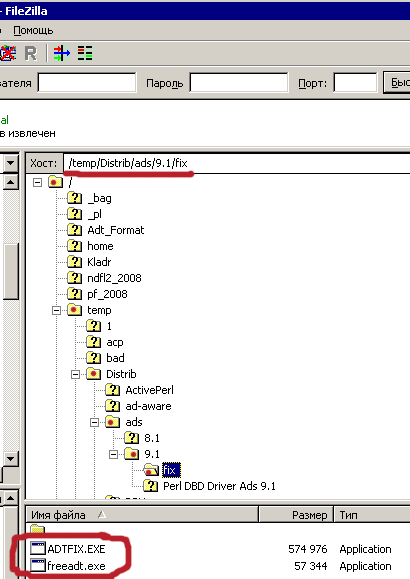
Task: Open the filename filters toolbar icon
Action: 61,53
